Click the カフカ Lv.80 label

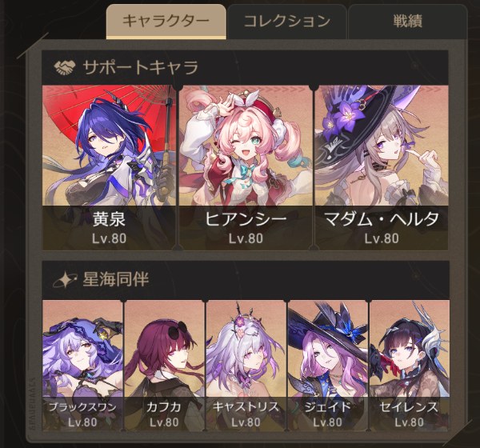(164, 422)
